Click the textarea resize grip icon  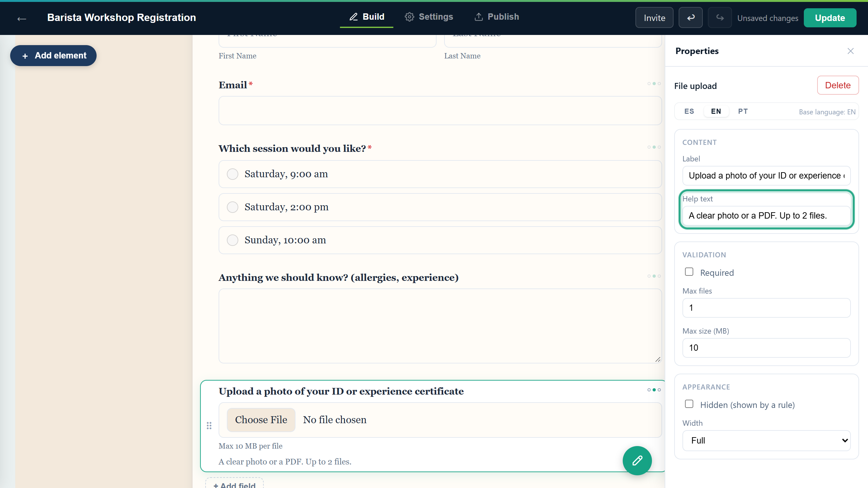(x=657, y=359)
